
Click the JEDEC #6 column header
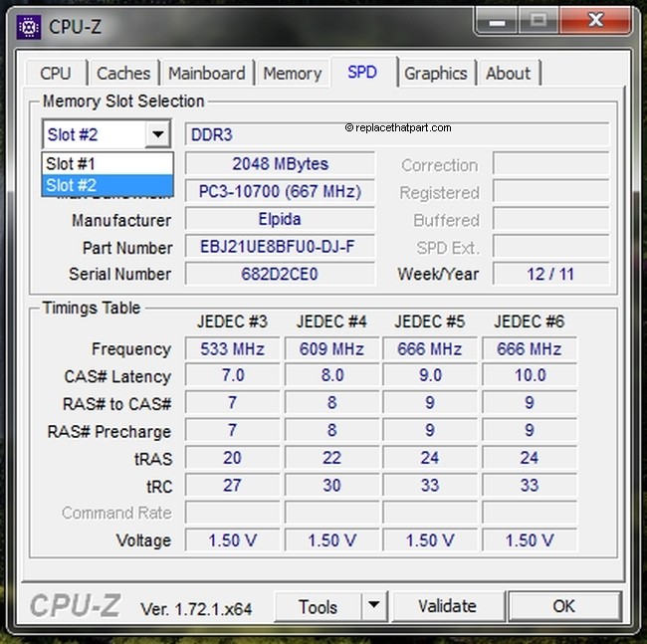530,322
